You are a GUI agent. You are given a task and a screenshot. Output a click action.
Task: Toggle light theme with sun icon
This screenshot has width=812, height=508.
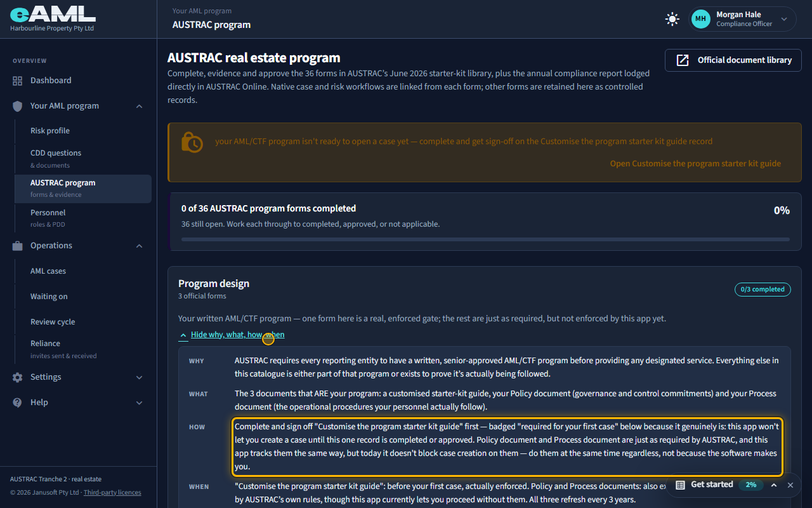(672, 19)
